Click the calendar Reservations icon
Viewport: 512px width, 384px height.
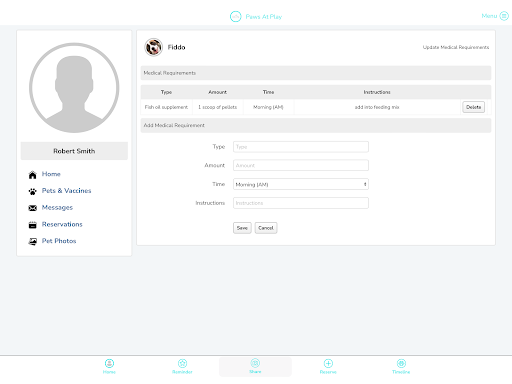[32, 225]
